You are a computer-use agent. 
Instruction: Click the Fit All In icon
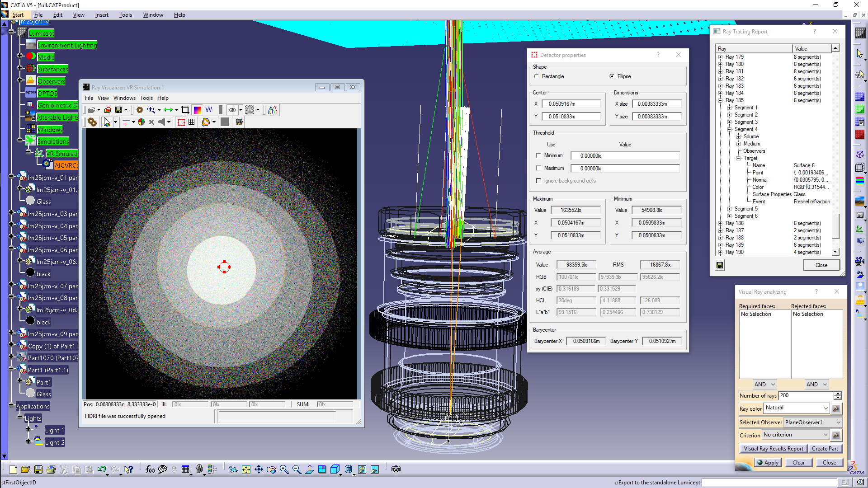(x=246, y=469)
